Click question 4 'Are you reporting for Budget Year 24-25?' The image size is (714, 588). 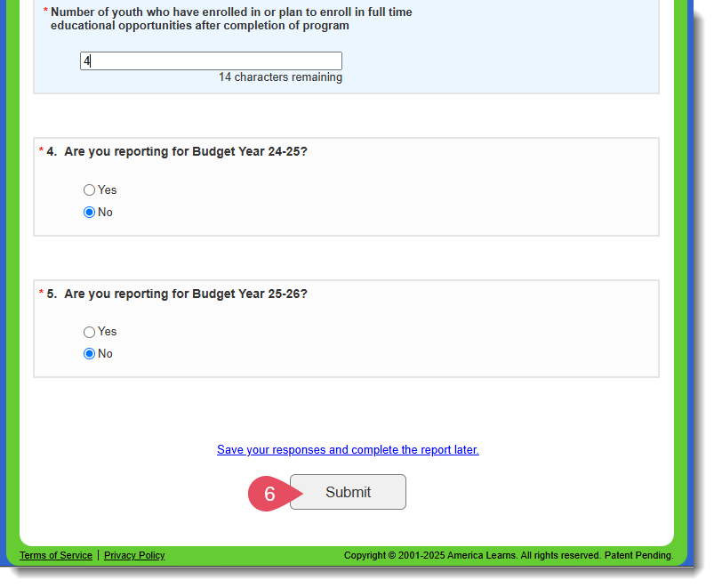186,151
